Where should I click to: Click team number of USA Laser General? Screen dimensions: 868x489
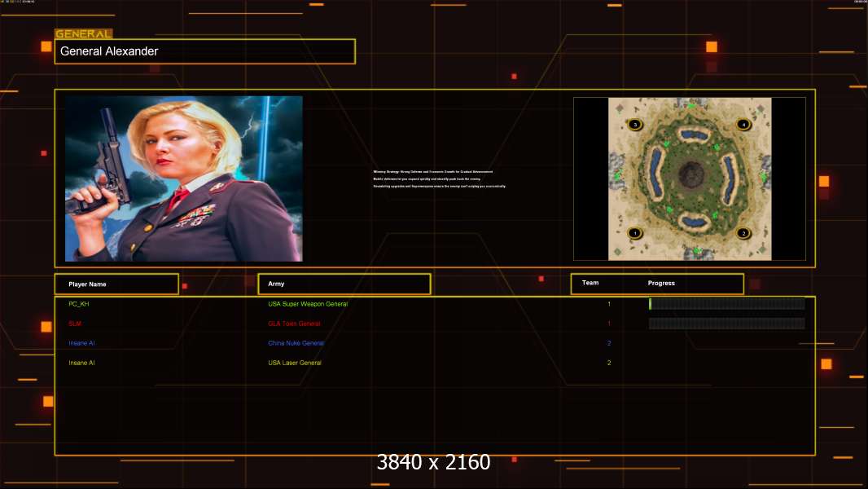click(609, 363)
